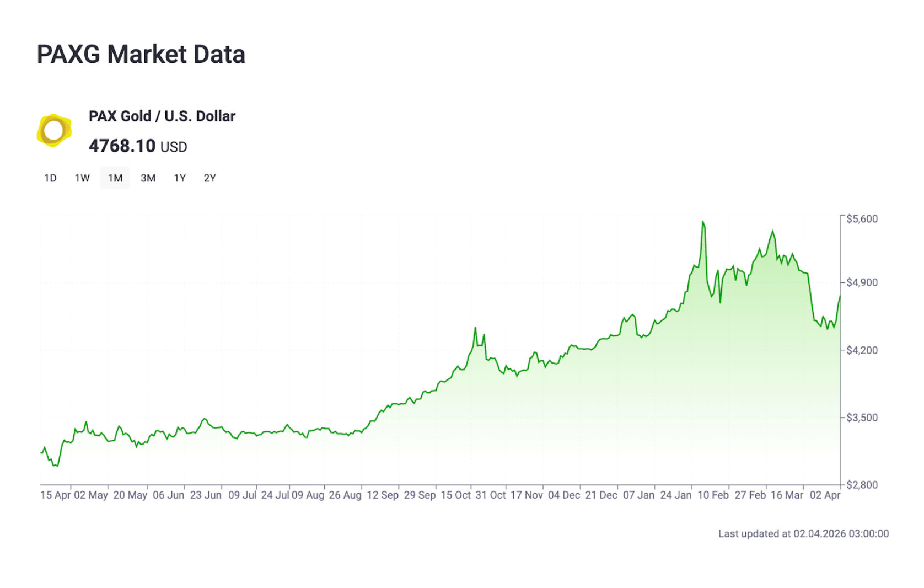924x588 pixels.
Task: Click the PAX Gold / U.S. Dollar label
Action: point(162,116)
